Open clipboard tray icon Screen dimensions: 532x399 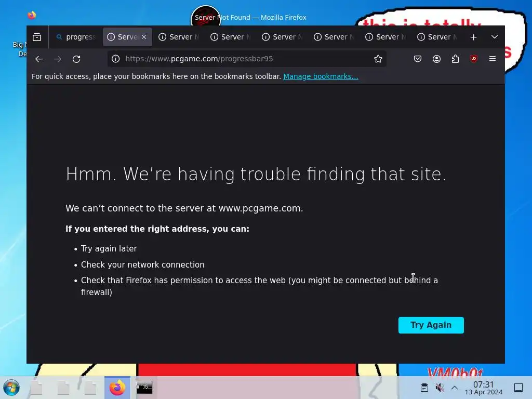coord(424,388)
